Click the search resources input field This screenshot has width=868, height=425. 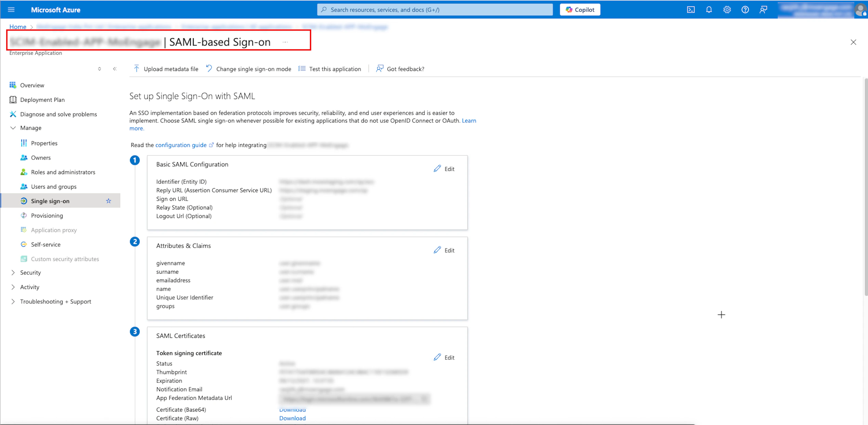point(434,10)
